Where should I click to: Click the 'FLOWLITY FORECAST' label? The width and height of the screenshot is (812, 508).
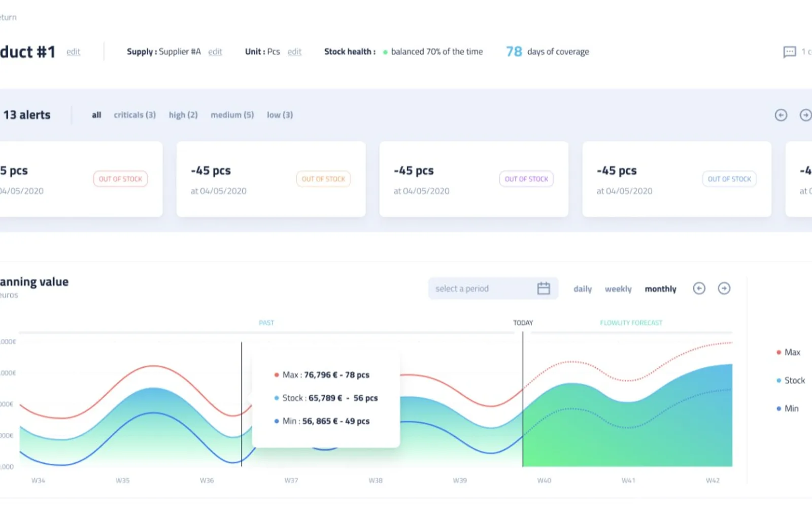[631, 323]
